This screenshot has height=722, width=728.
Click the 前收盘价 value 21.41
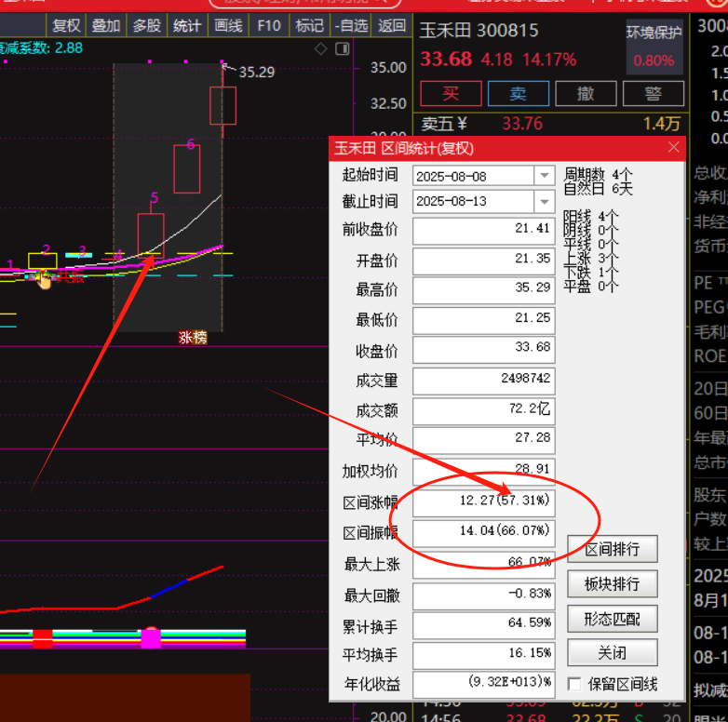(484, 231)
